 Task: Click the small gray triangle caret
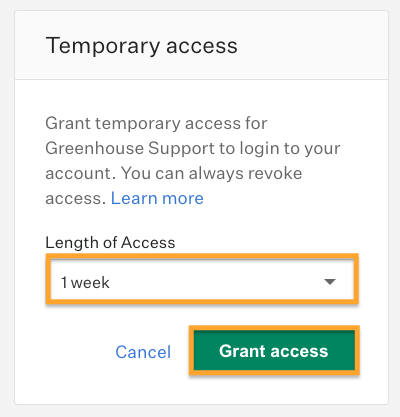coord(330,282)
